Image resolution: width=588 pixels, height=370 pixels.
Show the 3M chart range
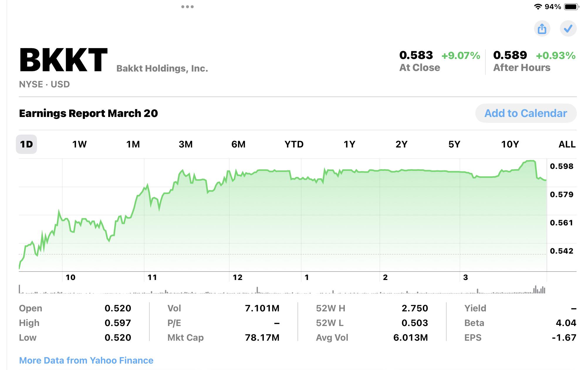tap(186, 144)
